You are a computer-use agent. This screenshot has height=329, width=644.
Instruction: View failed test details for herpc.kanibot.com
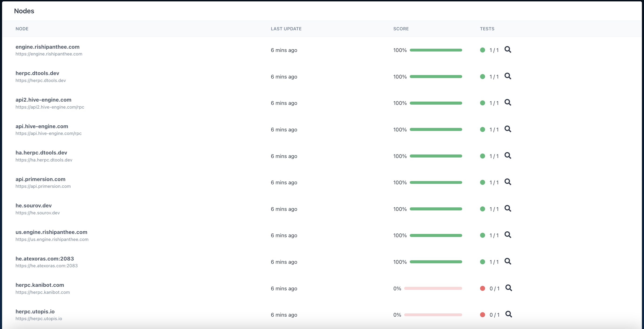point(509,288)
